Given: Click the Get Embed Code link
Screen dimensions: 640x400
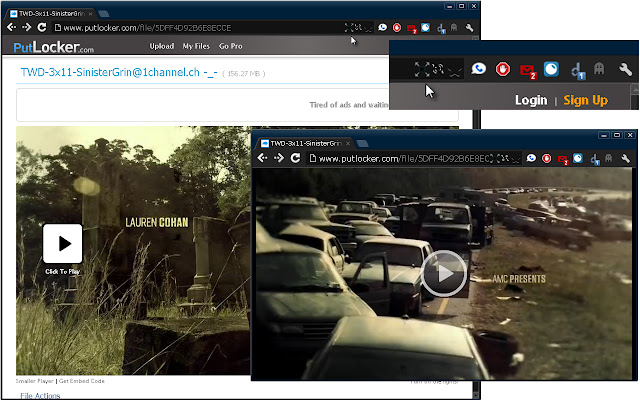Looking at the screenshot, I should 82,381.
